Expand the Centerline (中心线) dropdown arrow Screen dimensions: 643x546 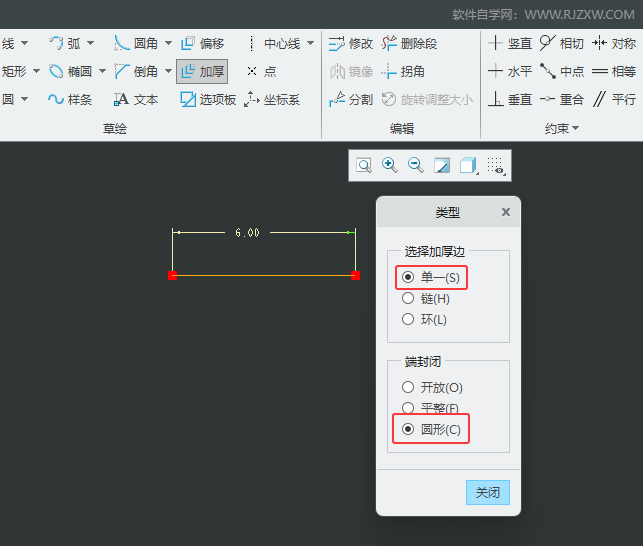(311, 43)
